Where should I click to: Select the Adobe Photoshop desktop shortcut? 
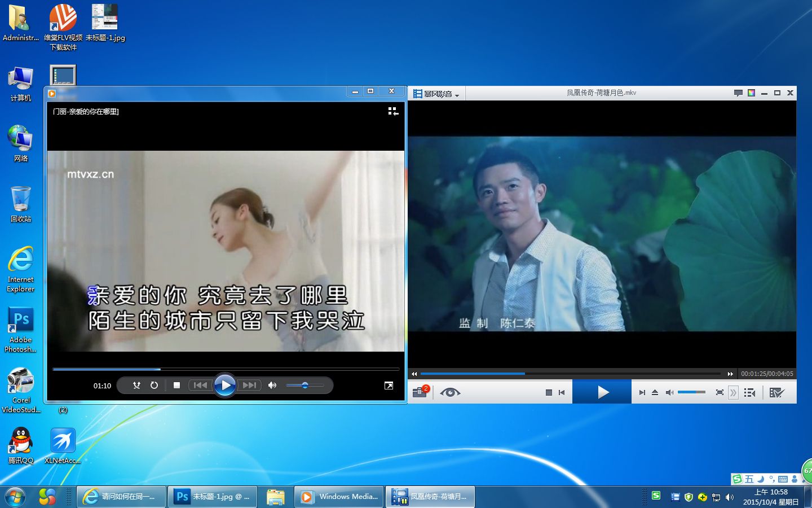[x=21, y=330]
